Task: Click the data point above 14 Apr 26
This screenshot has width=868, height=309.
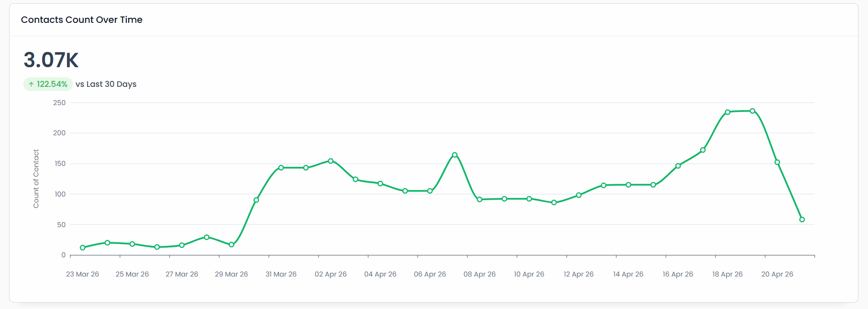Action: point(628,185)
